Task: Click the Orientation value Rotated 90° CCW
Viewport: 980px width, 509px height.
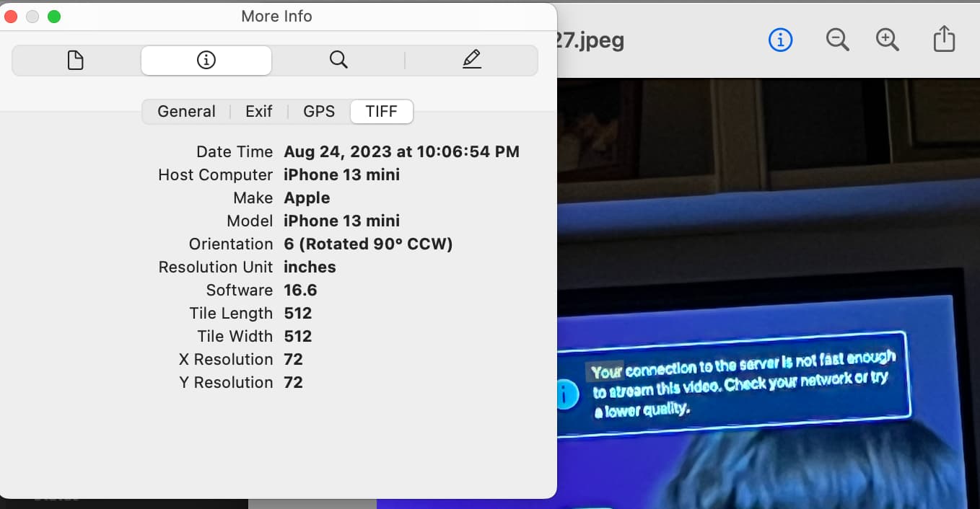Action: 368,244
